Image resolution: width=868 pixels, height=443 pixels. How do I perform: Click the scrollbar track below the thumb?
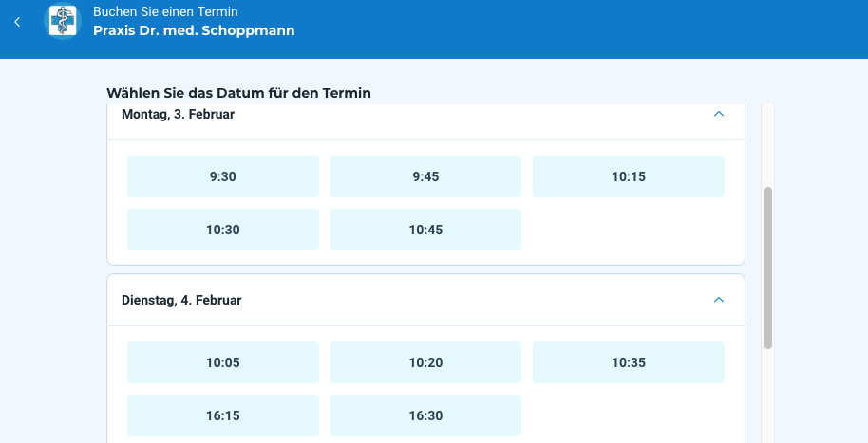[x=768, y=398]
